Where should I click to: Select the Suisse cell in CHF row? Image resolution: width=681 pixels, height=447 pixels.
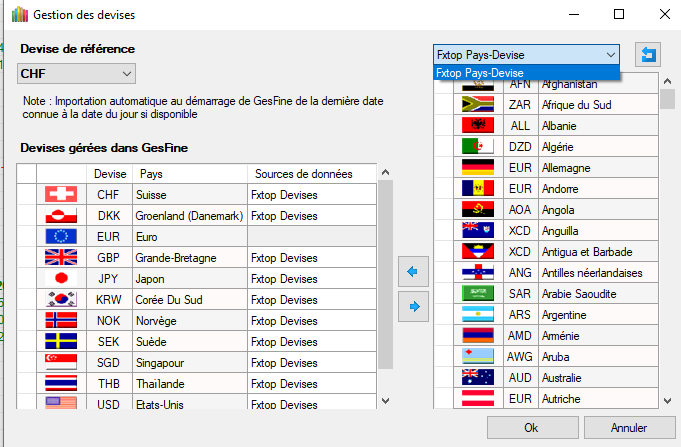point(190,194)
